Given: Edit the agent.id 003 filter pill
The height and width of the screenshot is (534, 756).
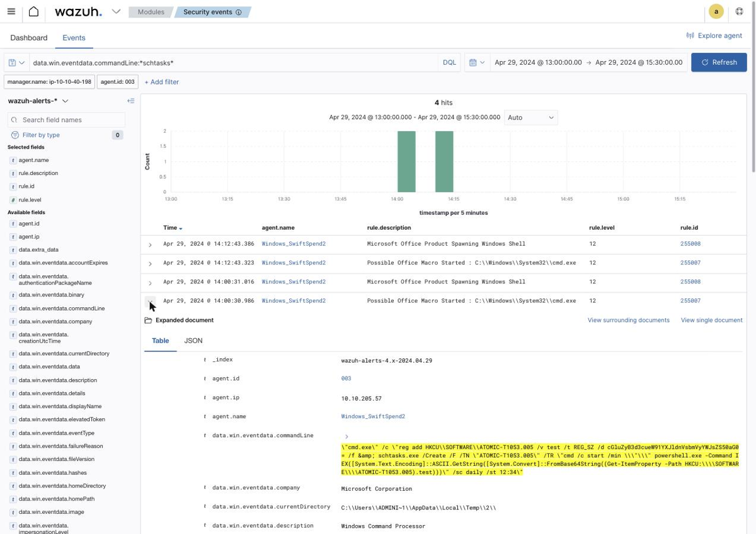Looking at the screenshot, I should pos(118,82).
